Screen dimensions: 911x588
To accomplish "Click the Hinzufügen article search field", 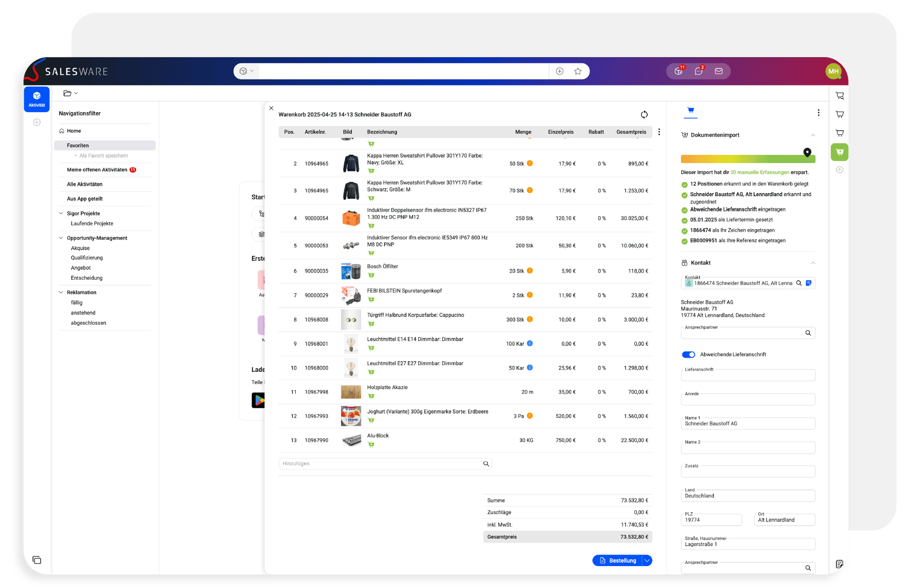I will pyautogui.click(x=382, y=464).
